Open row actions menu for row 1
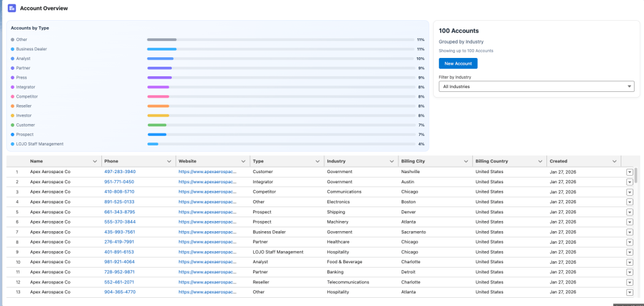The image size is (644, 306). pyautogui.click(x=630, y=172)
